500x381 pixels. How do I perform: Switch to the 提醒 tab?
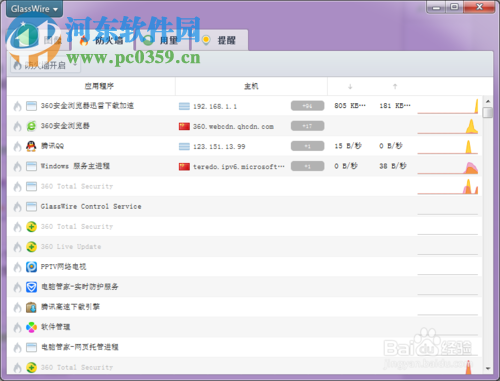[x=219, y=40]
